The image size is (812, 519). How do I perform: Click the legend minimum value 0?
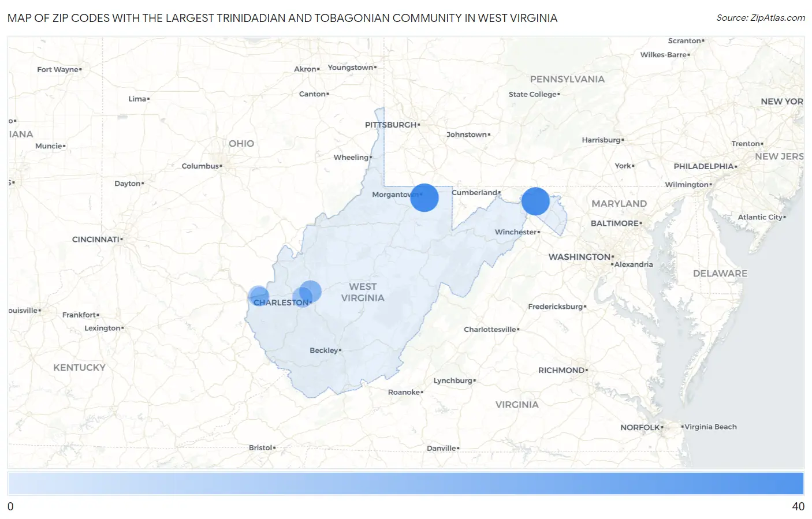point(10,507)
